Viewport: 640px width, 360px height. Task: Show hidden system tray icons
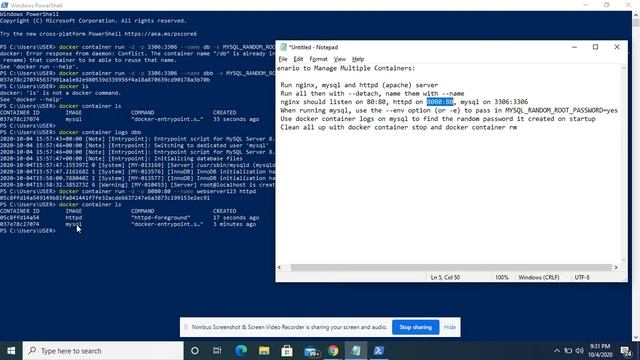(x=557, y=351)
